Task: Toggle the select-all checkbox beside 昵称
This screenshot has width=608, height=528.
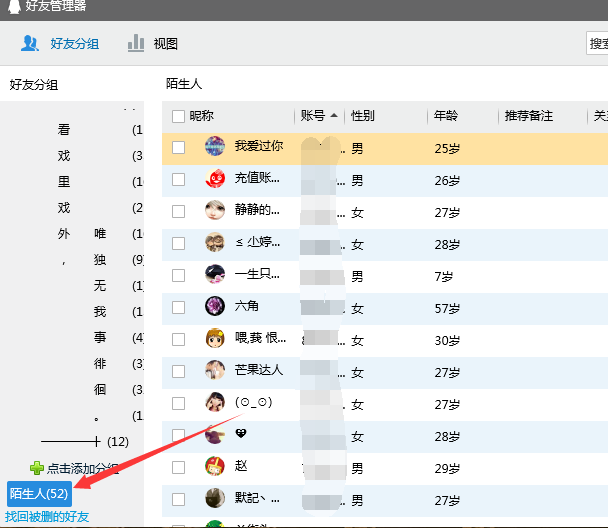Action: (178, 116)
